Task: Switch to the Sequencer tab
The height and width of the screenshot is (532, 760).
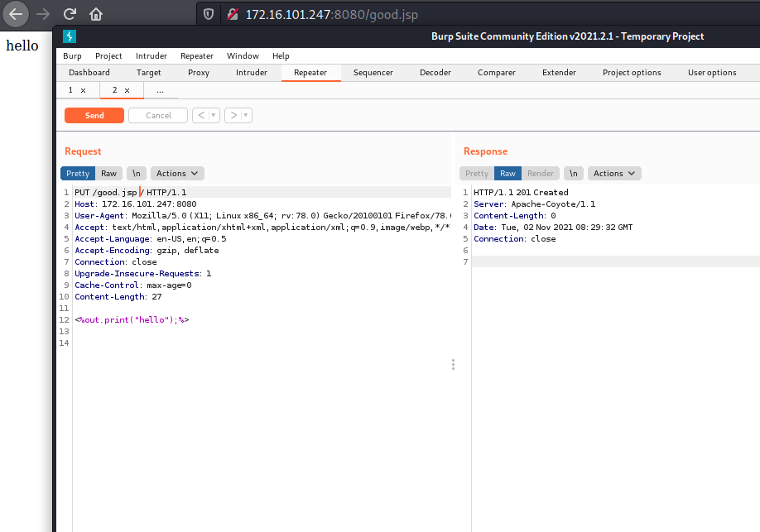Action: (373, 73)
